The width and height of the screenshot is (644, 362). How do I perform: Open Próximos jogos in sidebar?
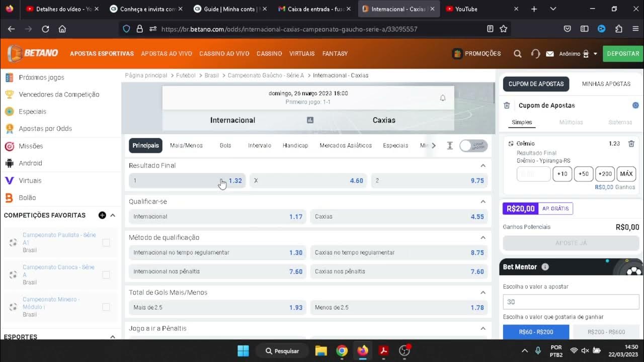click(41, 77)
